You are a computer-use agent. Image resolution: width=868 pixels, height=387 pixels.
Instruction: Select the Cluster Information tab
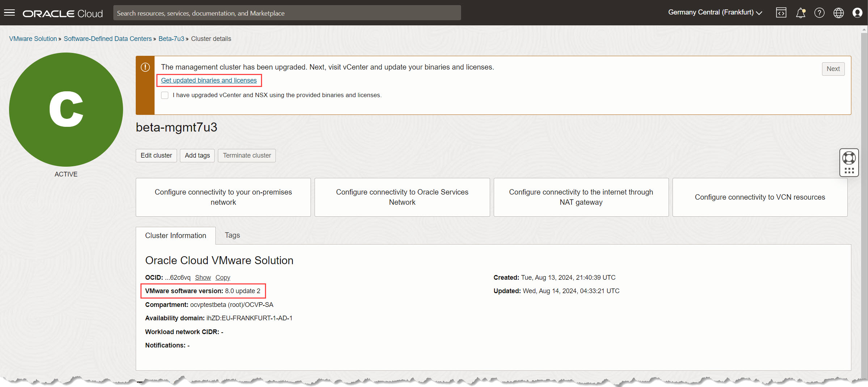click(x=176, y=236)
